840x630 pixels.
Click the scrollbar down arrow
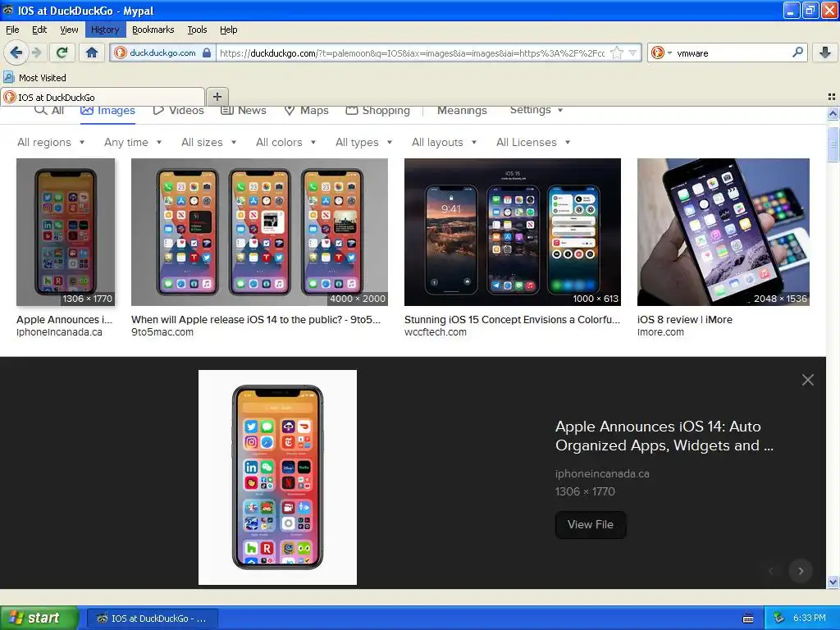point(833,582)
